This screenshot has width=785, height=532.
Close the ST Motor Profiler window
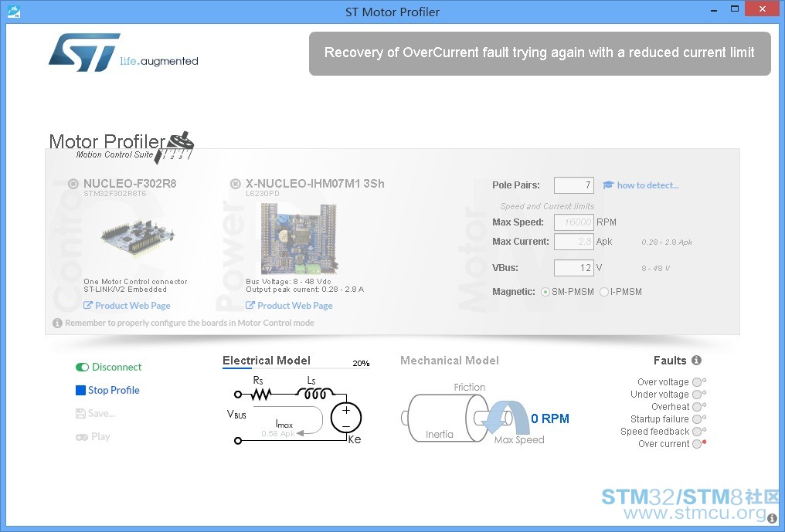pyautogui.click(x=762, y=9)
